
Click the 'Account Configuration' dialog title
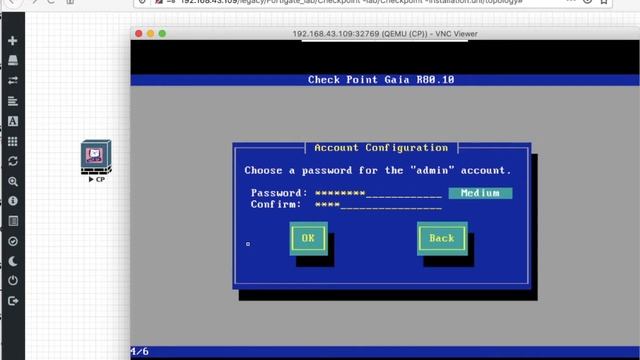(381, 148)
